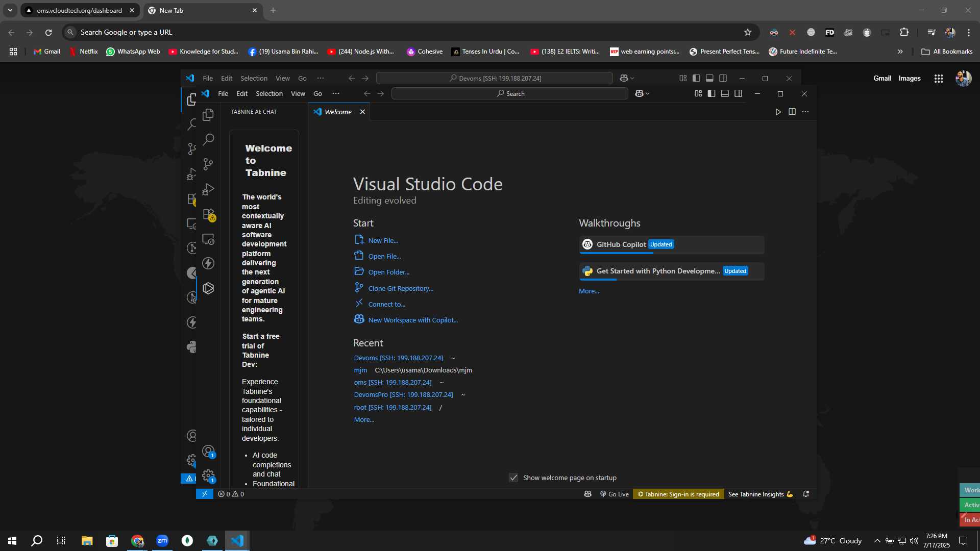Toggle Secondary Side Bar in front VS Code
This screenshot has width=980, height=551.
pyautogui.click(x=738, y=93)
